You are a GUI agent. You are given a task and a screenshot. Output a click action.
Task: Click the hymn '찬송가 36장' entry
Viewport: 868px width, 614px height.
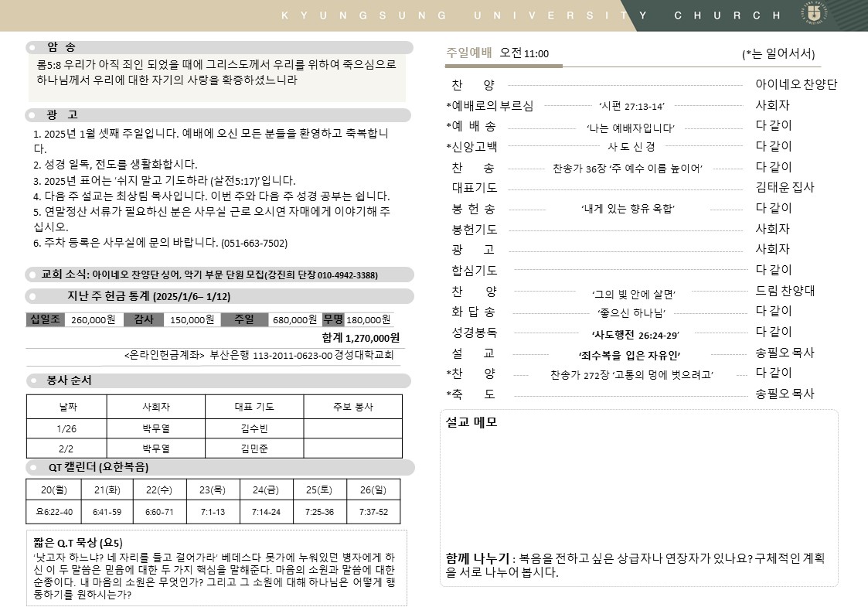click(627, 169)
